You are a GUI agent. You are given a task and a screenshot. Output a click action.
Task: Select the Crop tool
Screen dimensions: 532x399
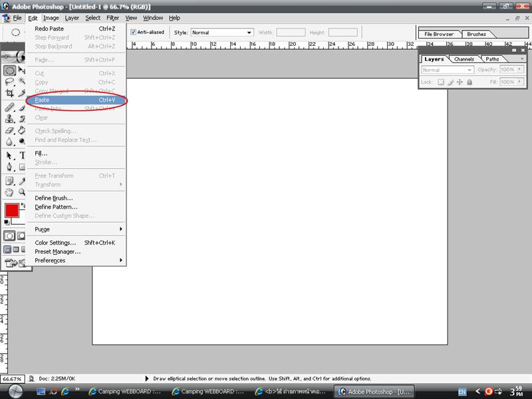(10, 94)
